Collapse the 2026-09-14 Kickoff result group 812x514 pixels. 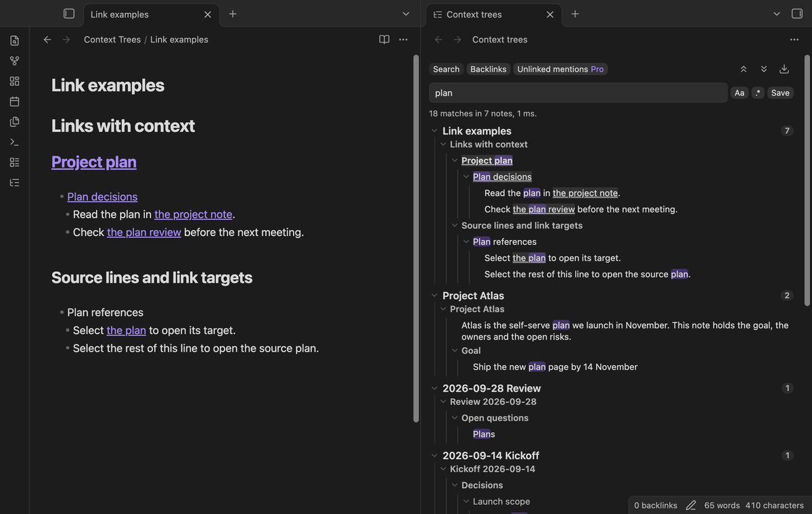[x=434, y=456]
